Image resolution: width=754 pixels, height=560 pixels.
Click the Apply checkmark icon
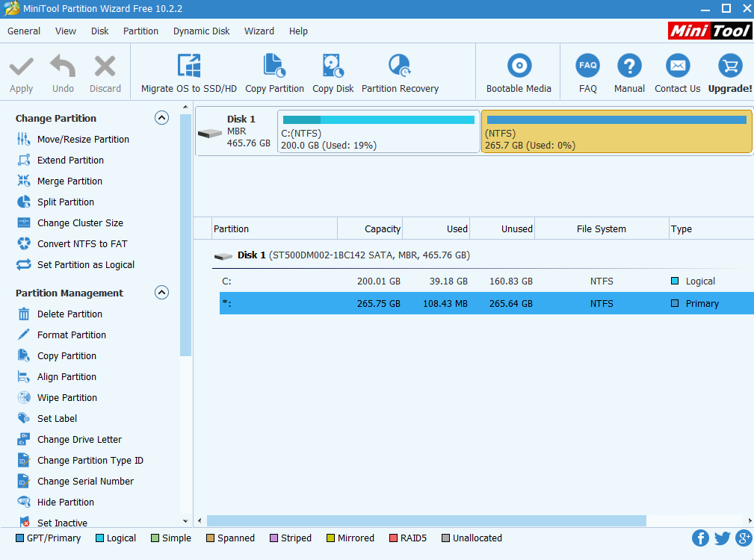coord(22,66)
